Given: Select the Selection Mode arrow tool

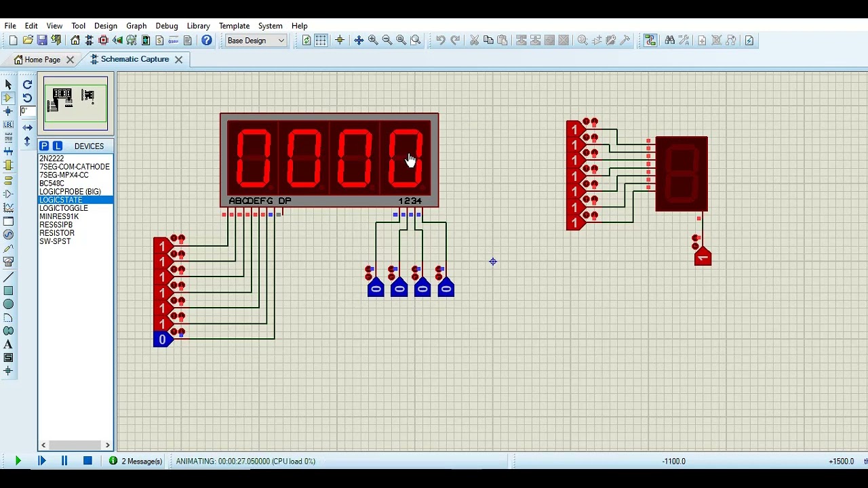Looking at the screenshot, I should pos(8,85).
